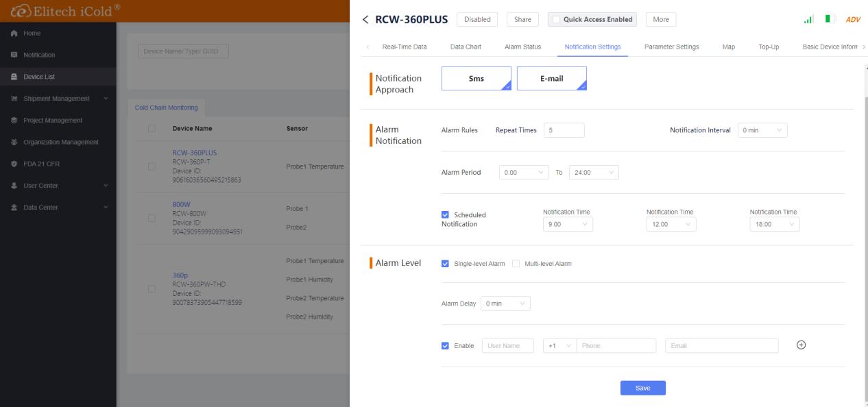Expand Data Center menu
868x407 pixels.
tap(58, 208)
